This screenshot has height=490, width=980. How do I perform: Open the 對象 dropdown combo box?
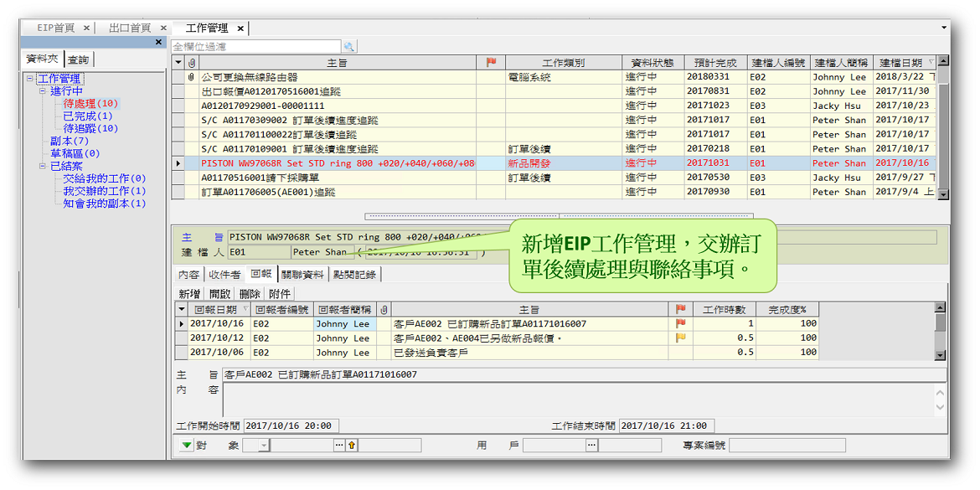[x=263, y=446]
